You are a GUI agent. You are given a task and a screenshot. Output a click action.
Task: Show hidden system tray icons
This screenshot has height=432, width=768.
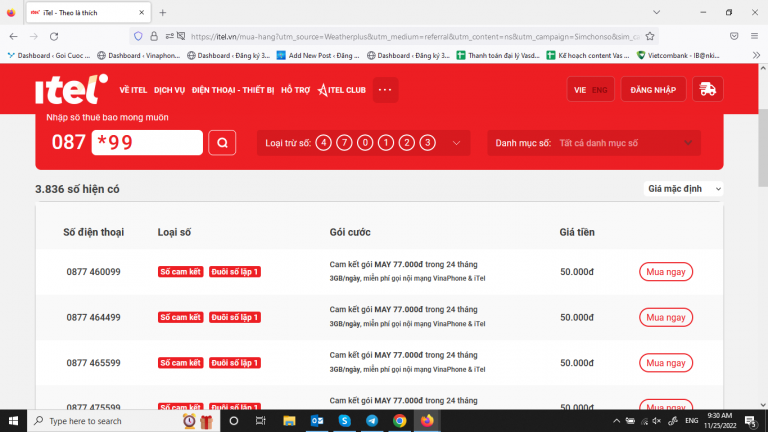[616, 421]
